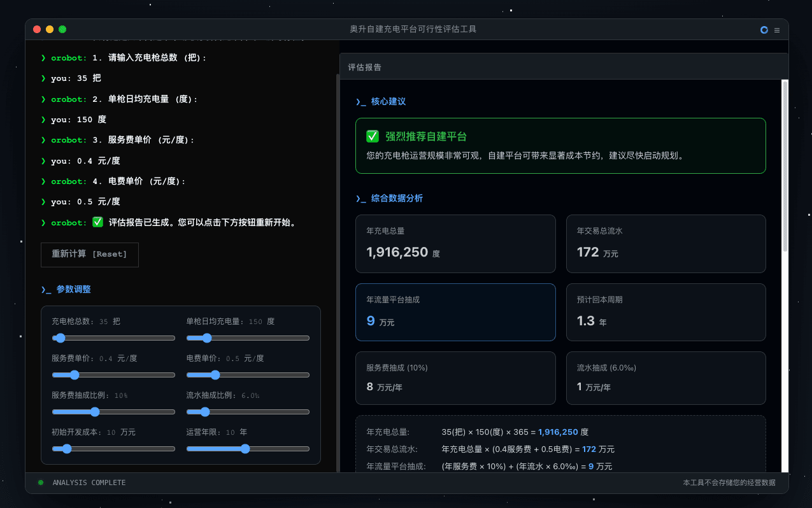Click the 参数调整 section title
812x508 pixels.
click(74, 290)
